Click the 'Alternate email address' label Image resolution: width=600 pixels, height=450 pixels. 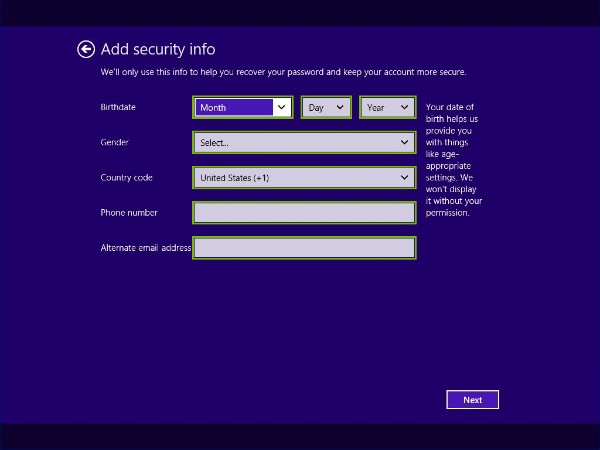pyautogui.click(x=146, y=248)
